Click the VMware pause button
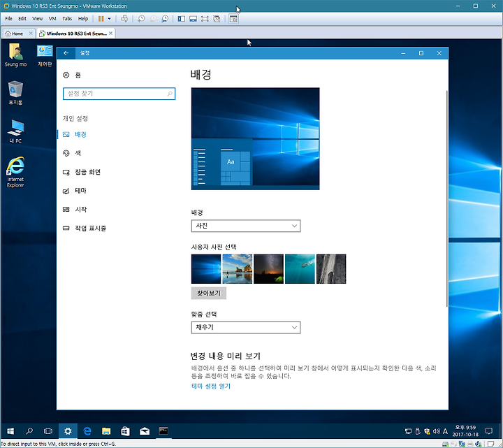 pos(101,19)
